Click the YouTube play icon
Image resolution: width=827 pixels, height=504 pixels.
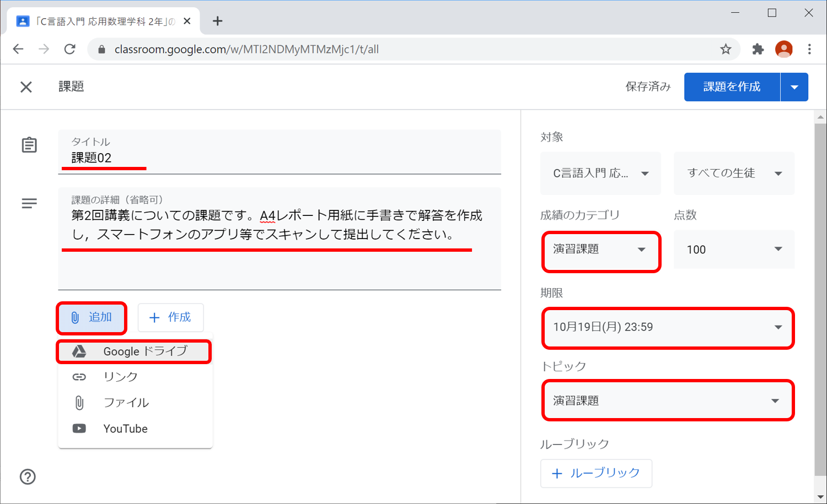pos(79,429)
